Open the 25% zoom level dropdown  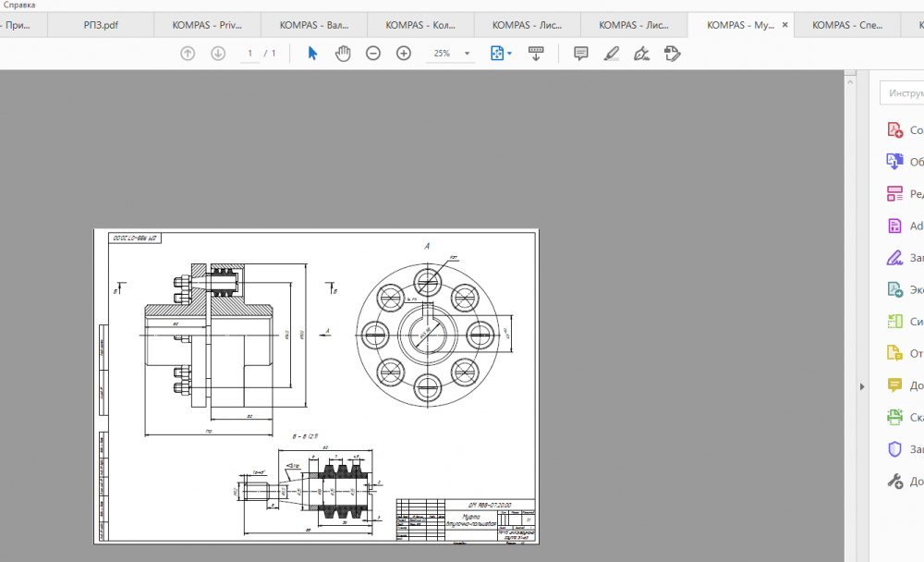click(x=467, y=54)
